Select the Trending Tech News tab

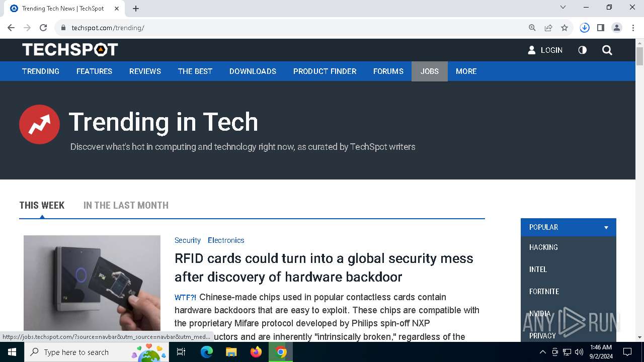pyautogui.click(x=65, y=9)
